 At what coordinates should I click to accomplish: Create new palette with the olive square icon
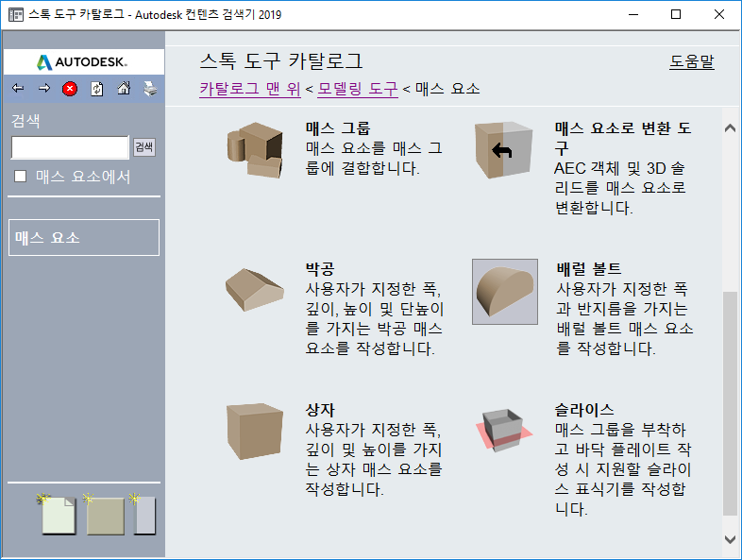105,515
